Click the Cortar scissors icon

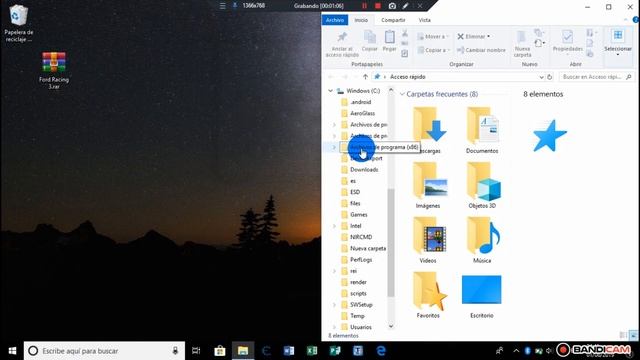(404, 33)
